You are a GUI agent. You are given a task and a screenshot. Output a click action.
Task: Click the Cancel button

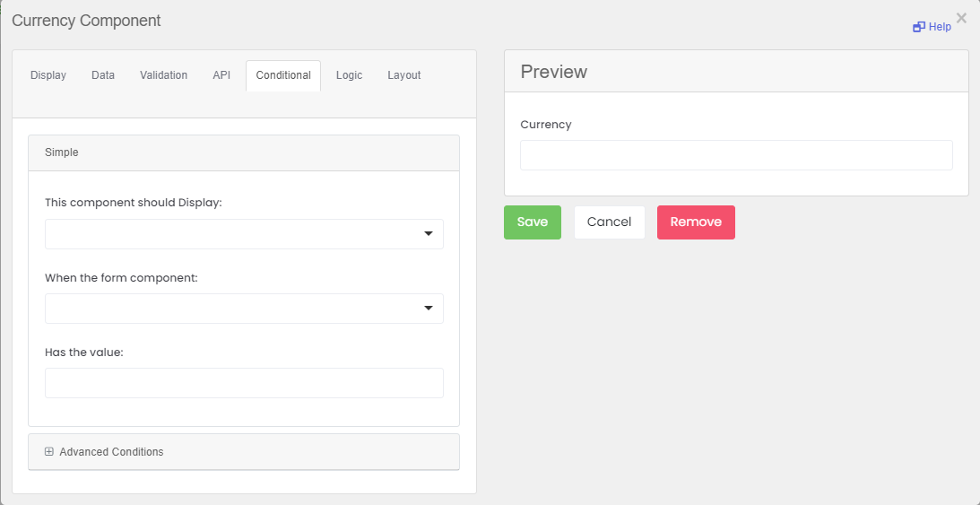tap(610, 222)
